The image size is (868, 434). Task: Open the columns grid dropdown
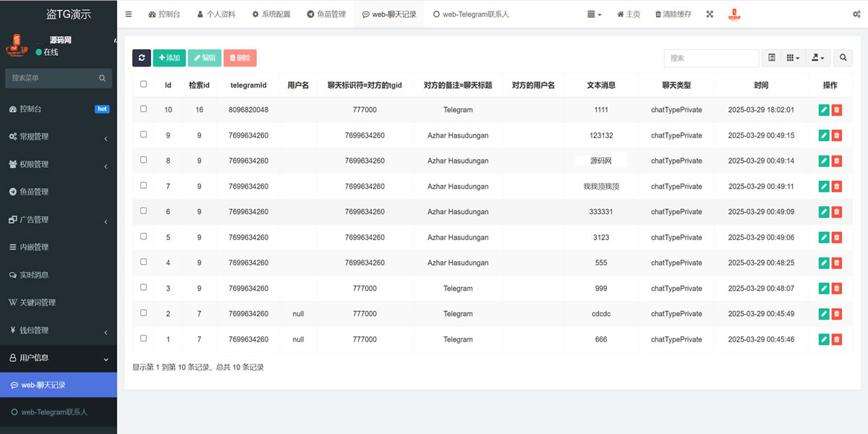pyautogui.click(x=793, y=58)
